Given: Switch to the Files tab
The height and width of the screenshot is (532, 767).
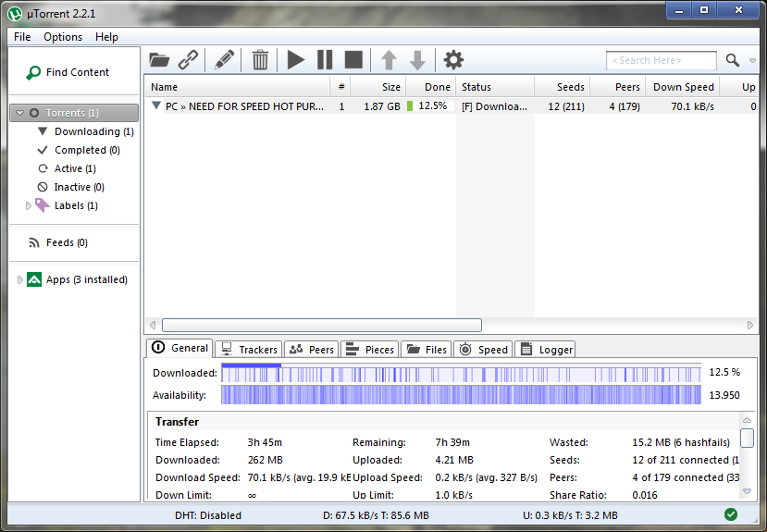Looking at the screenshot, I should click(x=426, y=350).
